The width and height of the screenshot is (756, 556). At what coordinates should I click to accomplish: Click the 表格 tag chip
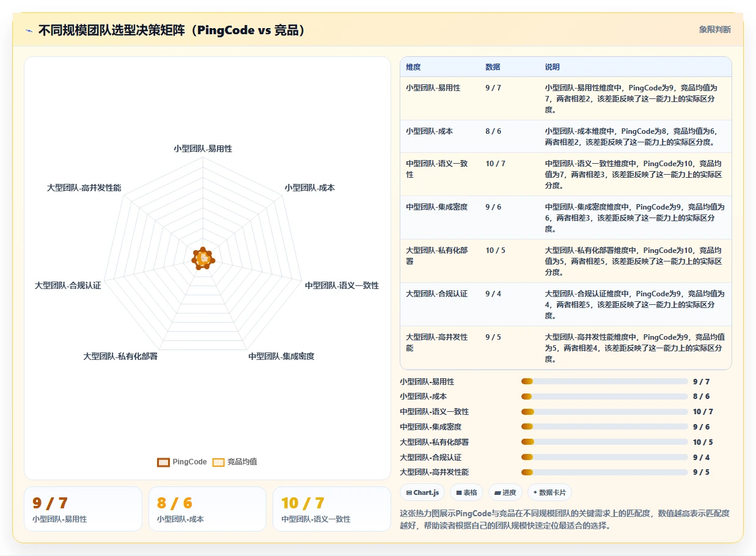click(x=466, y=492)
